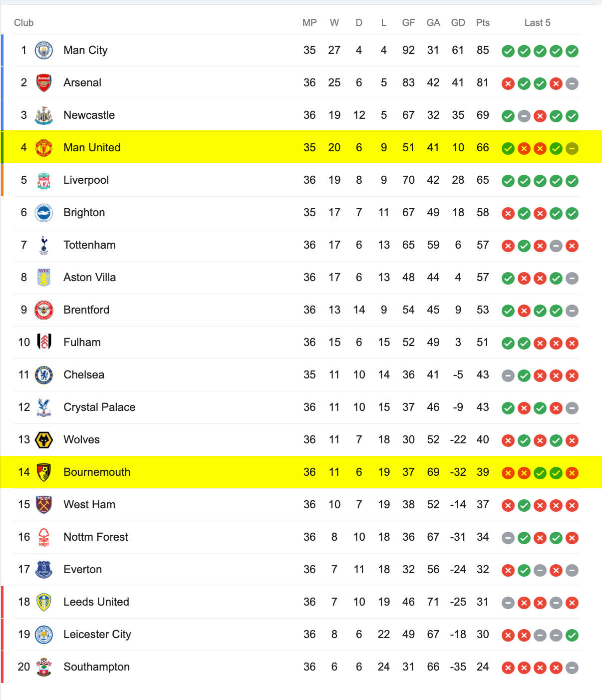The width and height of the screenshot is (602, 700).
Task: Click the Leeds United club crest
Action: tap(44, 602)
